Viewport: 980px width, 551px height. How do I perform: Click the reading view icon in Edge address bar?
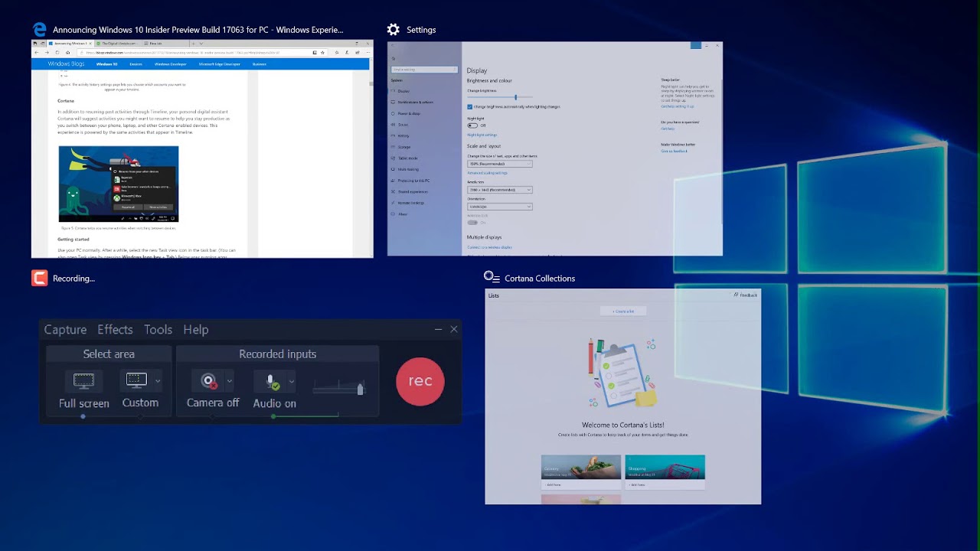point(315,52)
